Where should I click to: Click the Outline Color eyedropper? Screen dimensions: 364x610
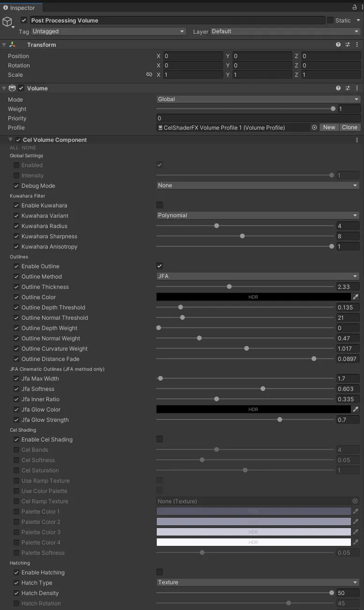click(356, 297)
